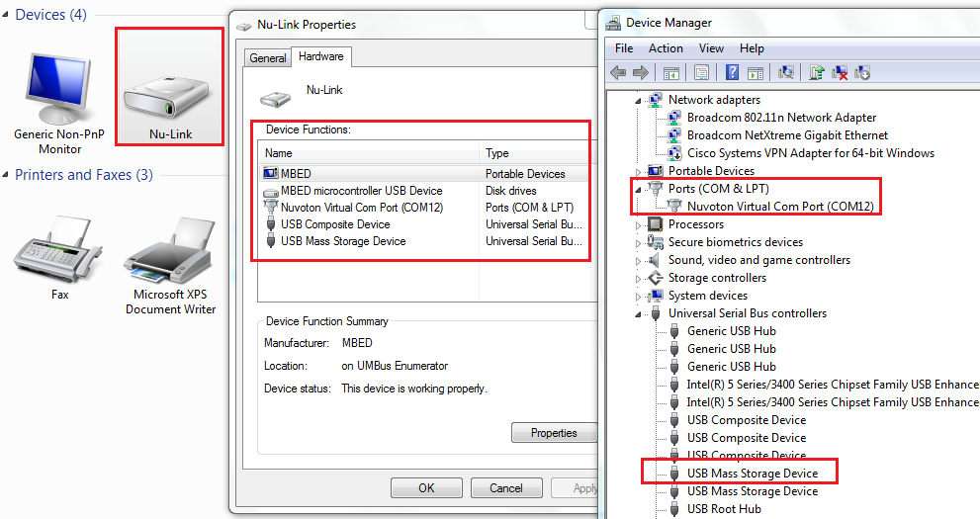Screen dimensions: 980x519
Task: Collapse the Universal Serial Bus controllers node
Action: pos(638,313)
